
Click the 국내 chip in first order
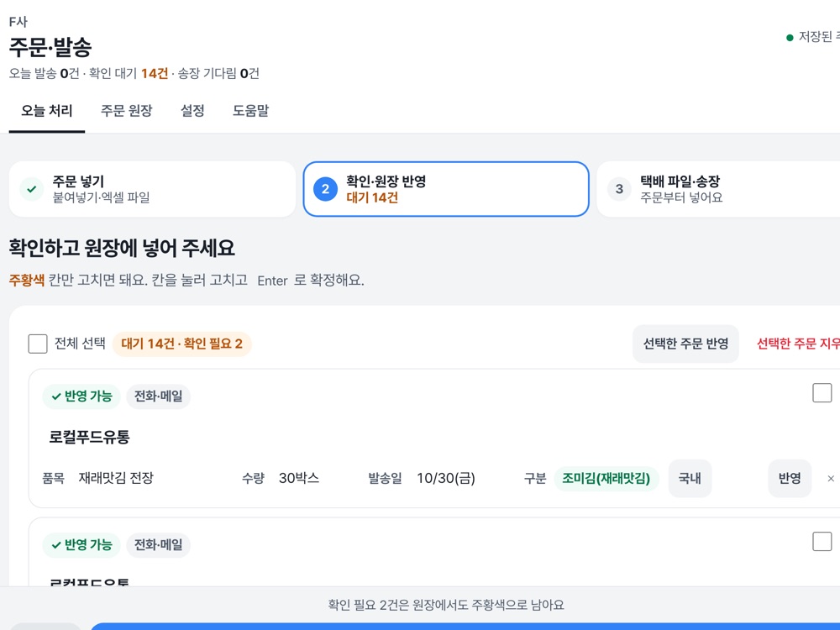[690, 479]
